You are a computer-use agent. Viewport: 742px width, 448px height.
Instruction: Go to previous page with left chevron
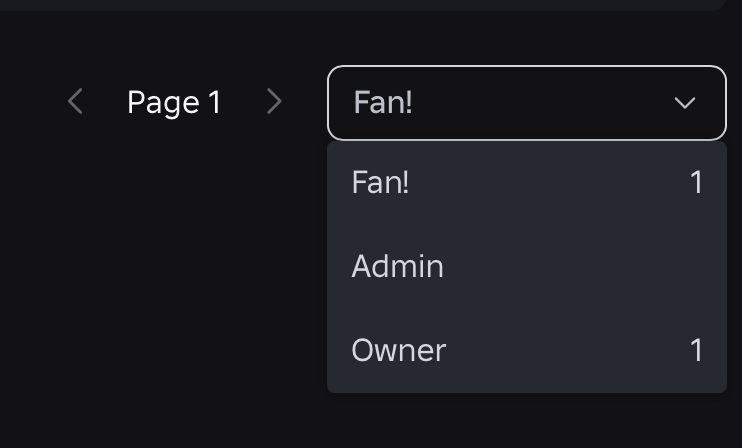click(75, 102)
